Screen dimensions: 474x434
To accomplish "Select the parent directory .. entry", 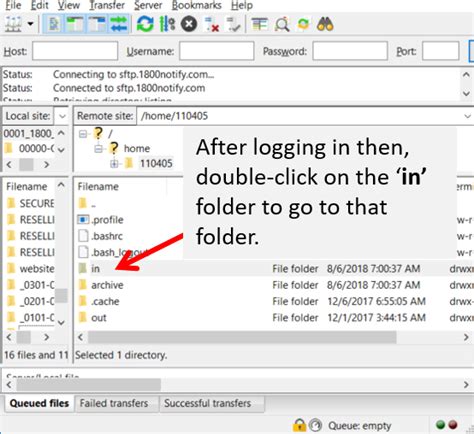I will tap(87, 203).
